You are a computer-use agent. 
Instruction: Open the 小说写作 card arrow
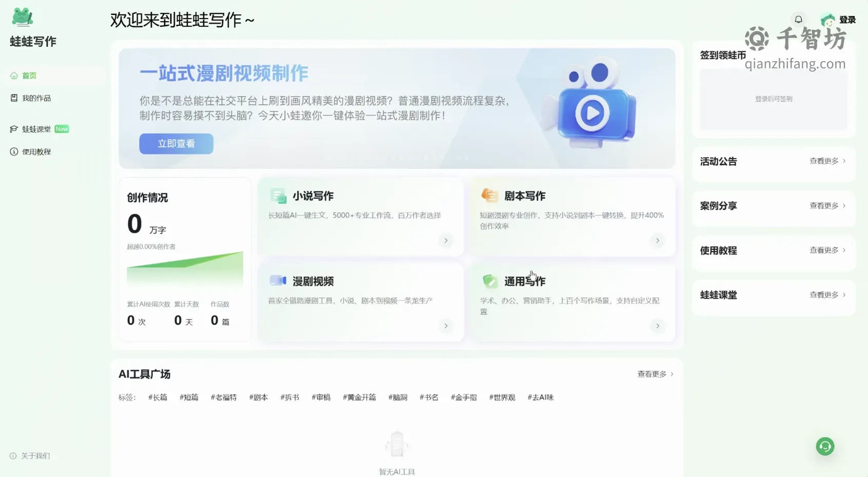(446, 240)
